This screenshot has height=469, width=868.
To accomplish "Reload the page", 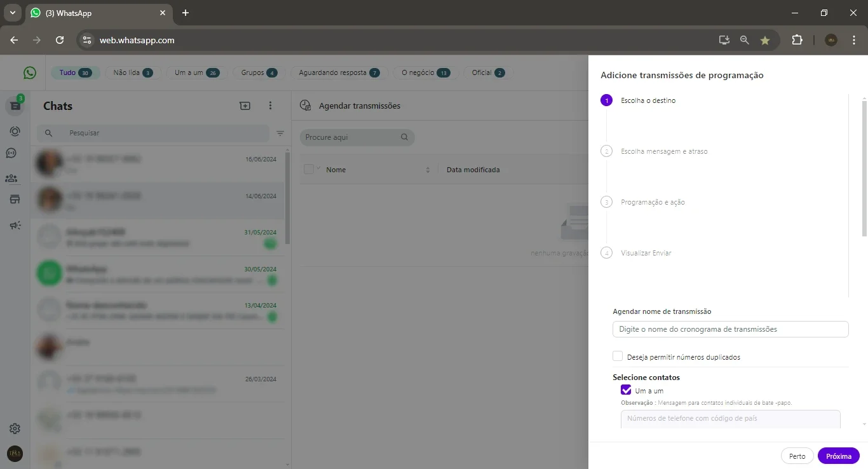I will [x=60, y=40].
